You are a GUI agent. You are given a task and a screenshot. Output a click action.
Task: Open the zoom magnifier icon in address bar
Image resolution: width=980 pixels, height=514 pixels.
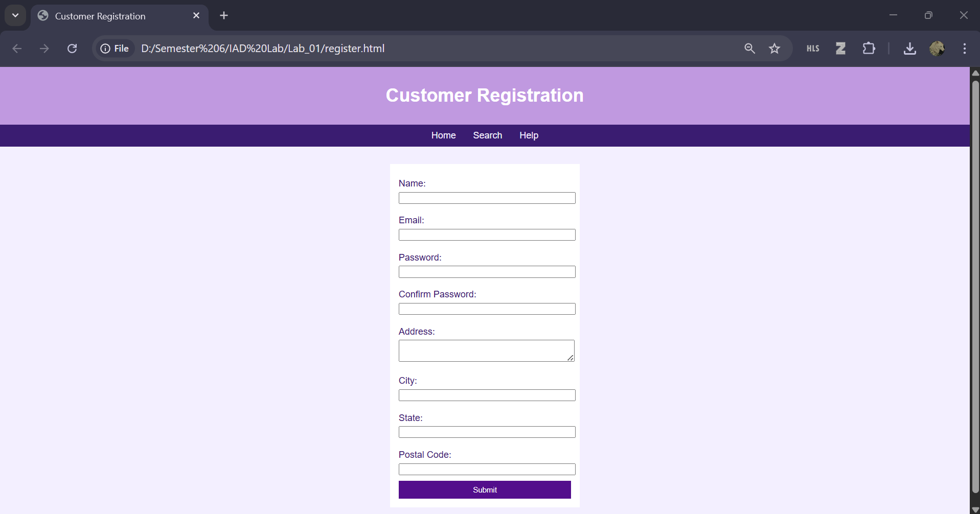pyautogui.click(x=749, y=49)
